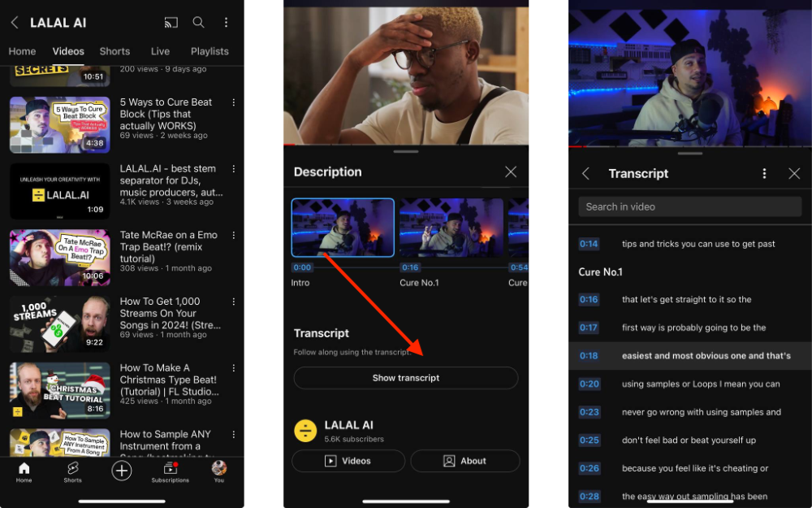Switch to the Home tab of the channel
This screenshot has width=812, height=508.
pyautogui.click(x=22, y=51)
